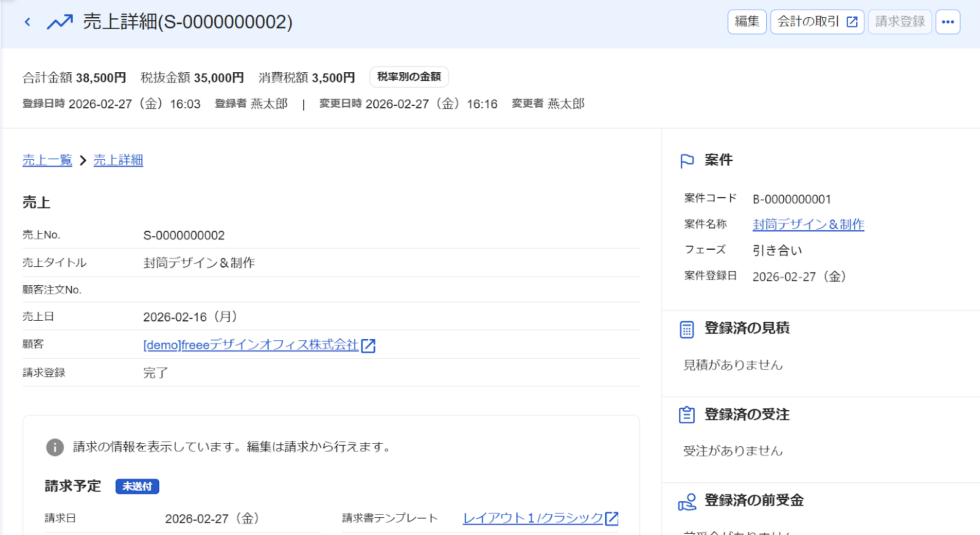Screen dimensions: 980x535
Task: Select フェーズ value 引き合い
Action: coord(777,250)
